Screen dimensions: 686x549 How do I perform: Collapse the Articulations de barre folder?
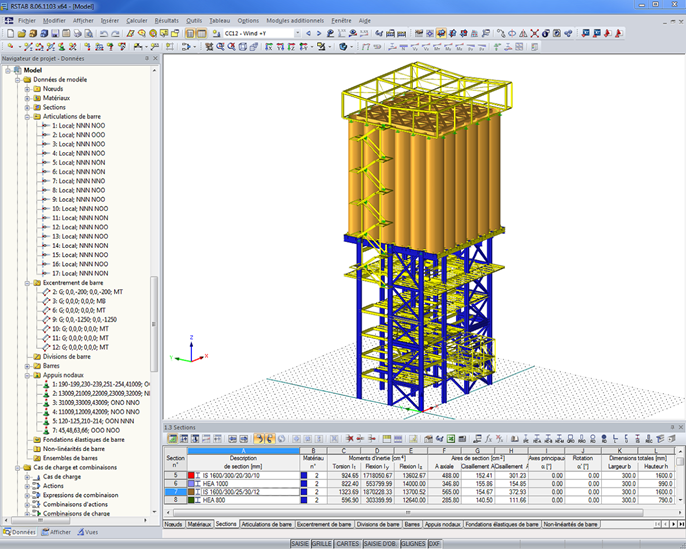(27, 117)
